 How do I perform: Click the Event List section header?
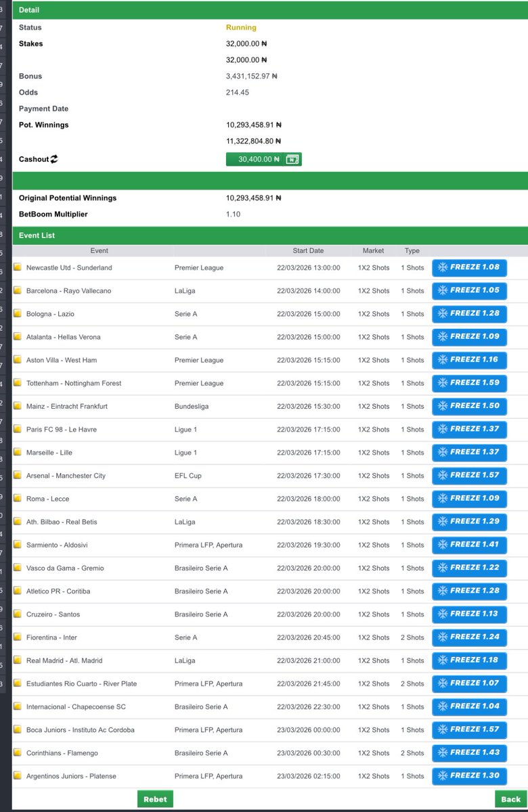(270, 235)
